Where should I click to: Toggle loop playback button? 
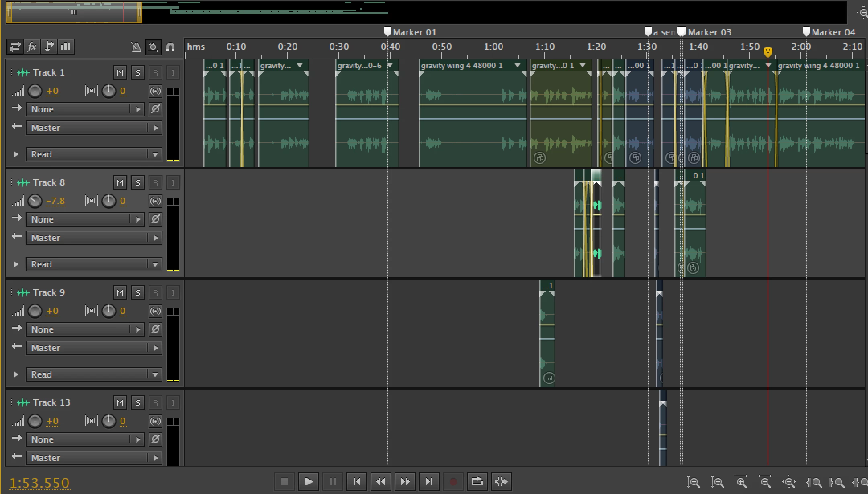[477, 481]
